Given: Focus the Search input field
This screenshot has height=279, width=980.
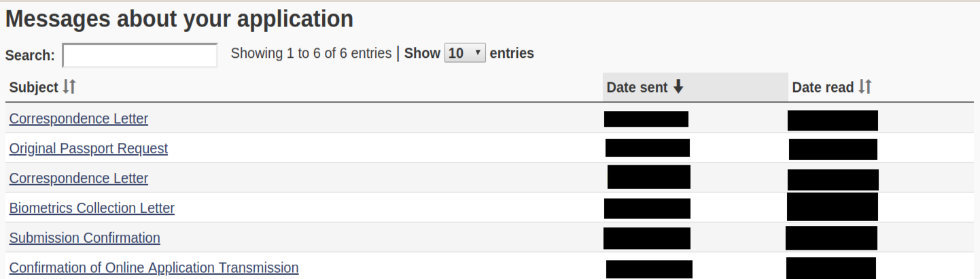Looking at the screenshot, I should (x=140, y=55).
